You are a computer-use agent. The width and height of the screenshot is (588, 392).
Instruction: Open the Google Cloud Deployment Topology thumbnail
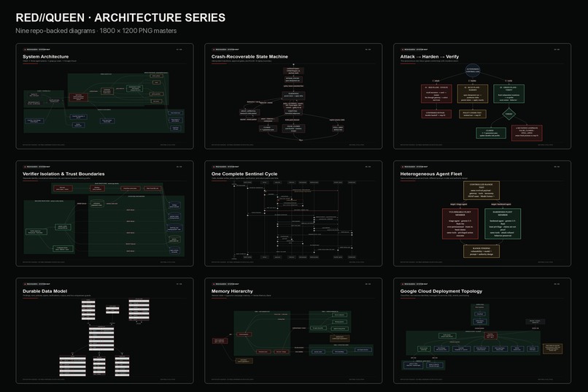[482, 331]
